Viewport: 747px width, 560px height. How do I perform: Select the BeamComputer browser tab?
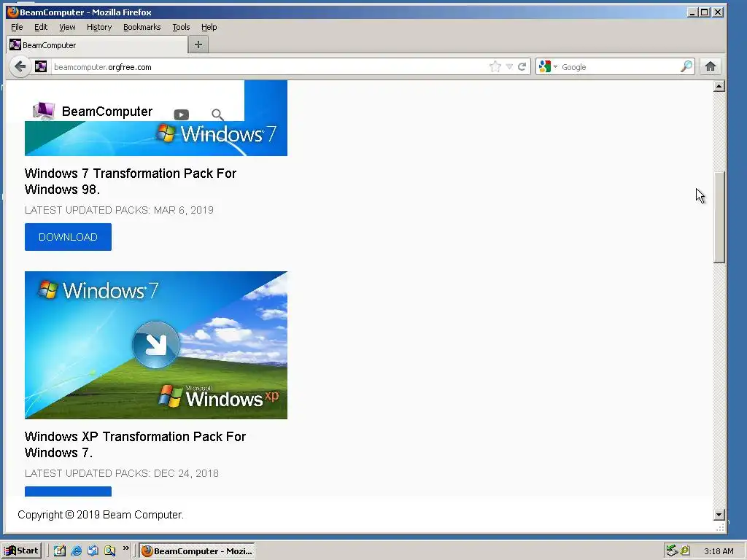pos(97,44)
